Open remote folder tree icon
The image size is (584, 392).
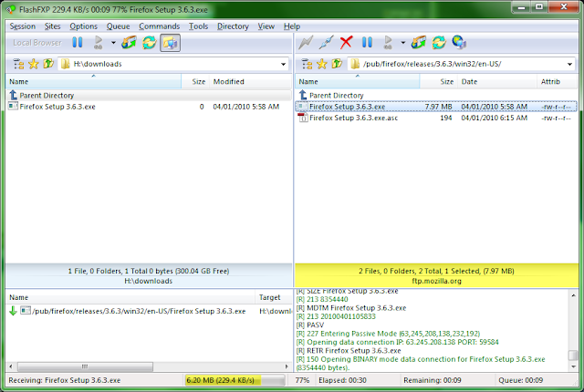[307, 64]
